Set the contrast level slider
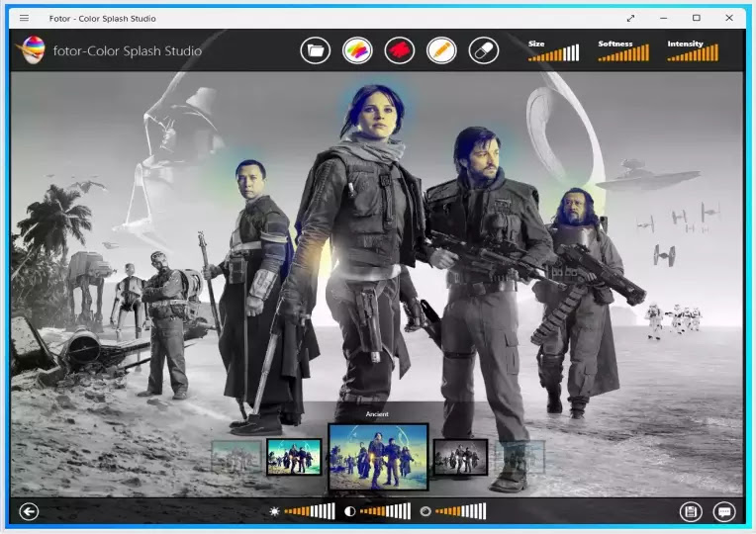 (x=385, y=511)
